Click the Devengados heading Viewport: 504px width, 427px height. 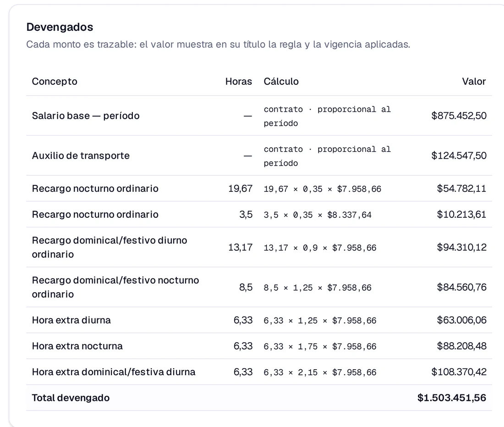click(60, 27)
